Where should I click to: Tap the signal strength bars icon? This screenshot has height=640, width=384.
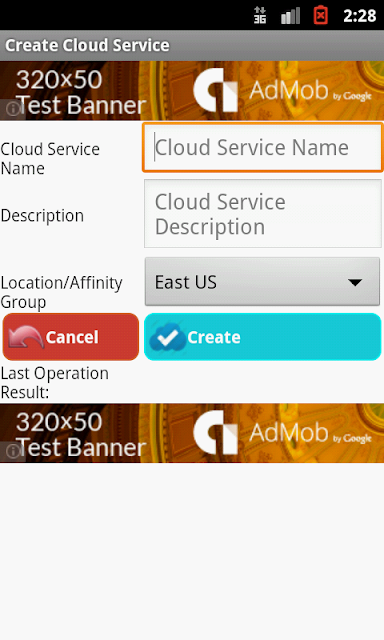click(x=291, y=16)
